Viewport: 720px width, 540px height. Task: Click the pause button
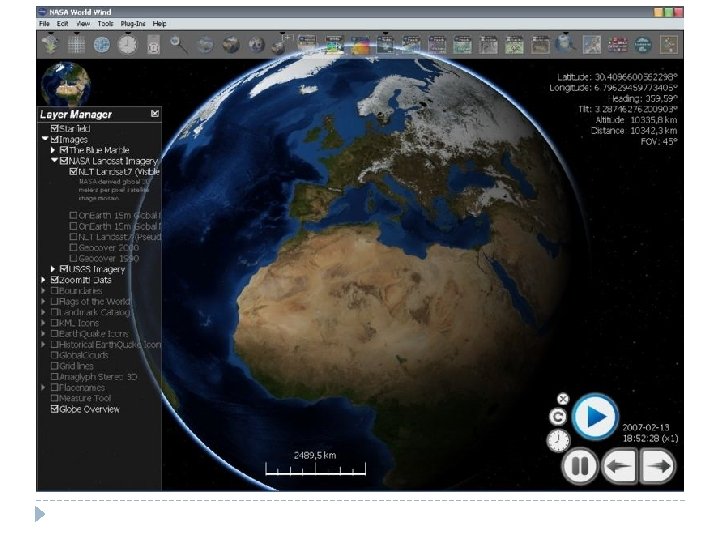[x=579, y=467]
